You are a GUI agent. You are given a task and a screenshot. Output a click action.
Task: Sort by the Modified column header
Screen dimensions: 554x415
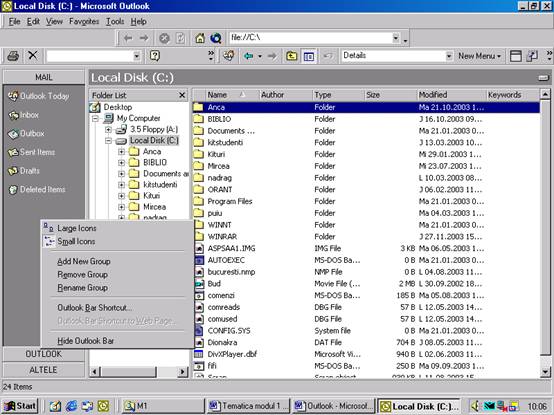pos(451,95)
